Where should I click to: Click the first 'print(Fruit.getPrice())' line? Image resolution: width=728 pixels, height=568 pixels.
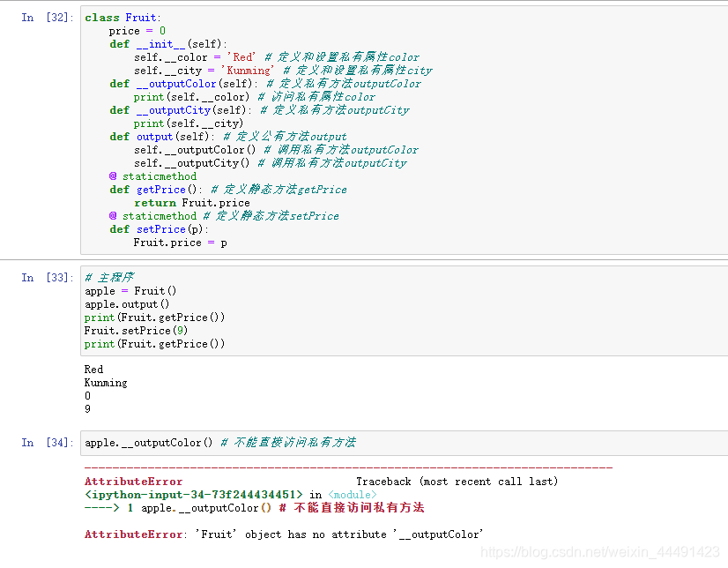(x=154, y=318)
